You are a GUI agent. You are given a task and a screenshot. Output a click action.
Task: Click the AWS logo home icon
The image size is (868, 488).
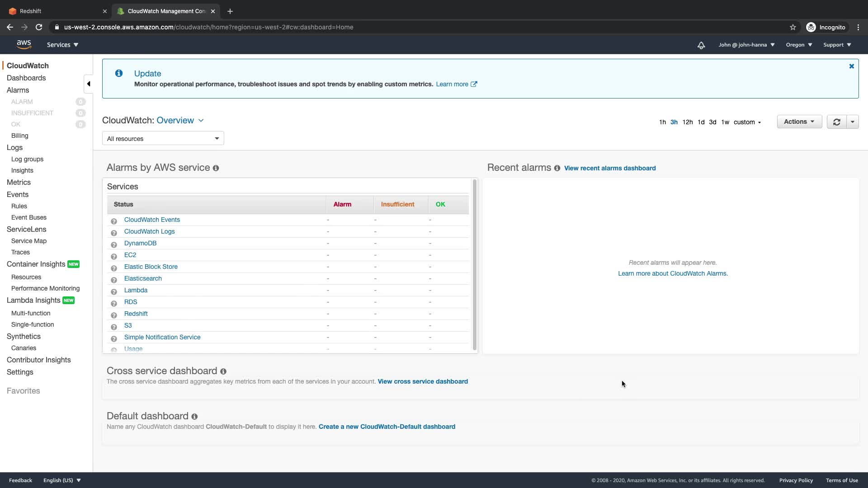[x=24, y=44]
